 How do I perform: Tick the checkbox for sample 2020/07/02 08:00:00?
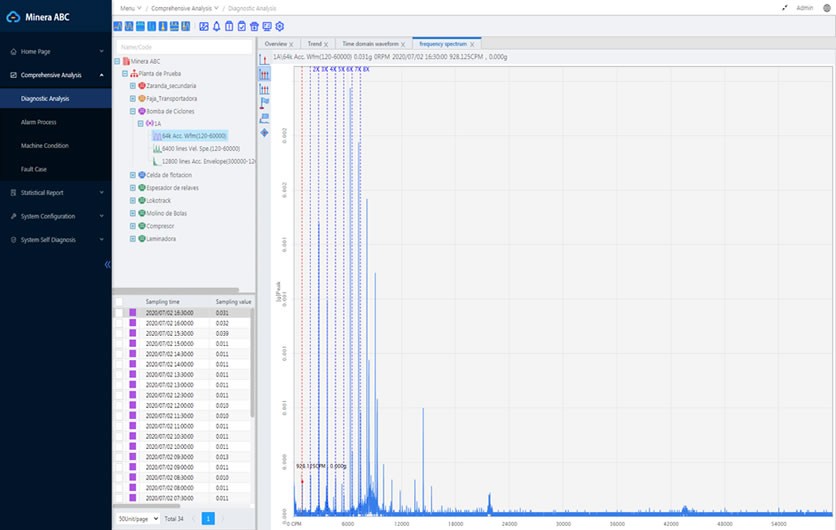click(119, 487)
